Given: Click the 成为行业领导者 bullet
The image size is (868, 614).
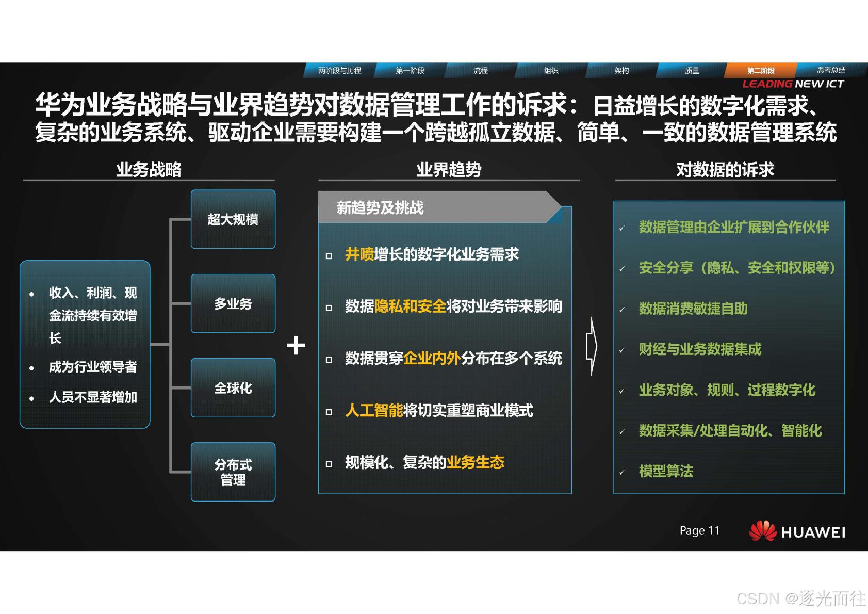Looking at the screenshot, I should coord(93,367).
